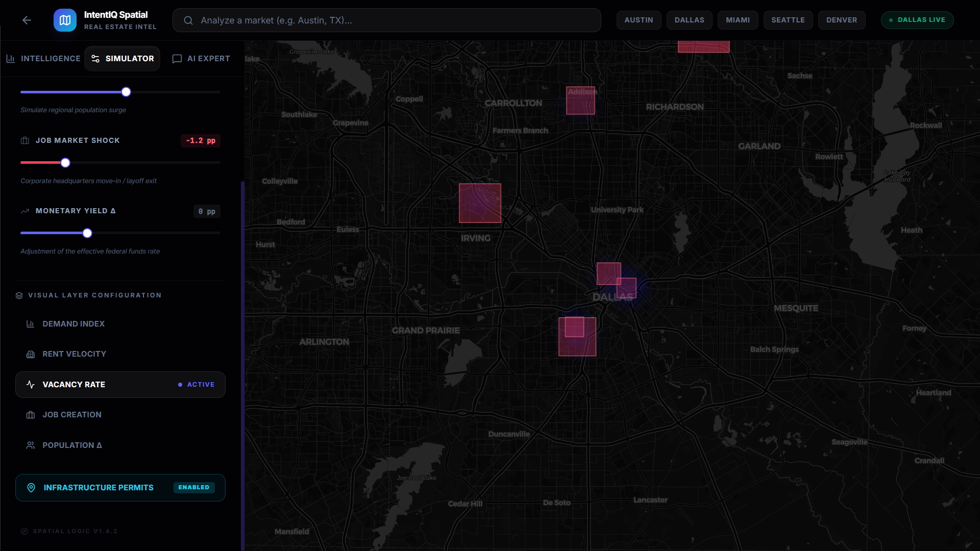
Task: Select the Demand Index layer
Action: [x=73, y=324]
